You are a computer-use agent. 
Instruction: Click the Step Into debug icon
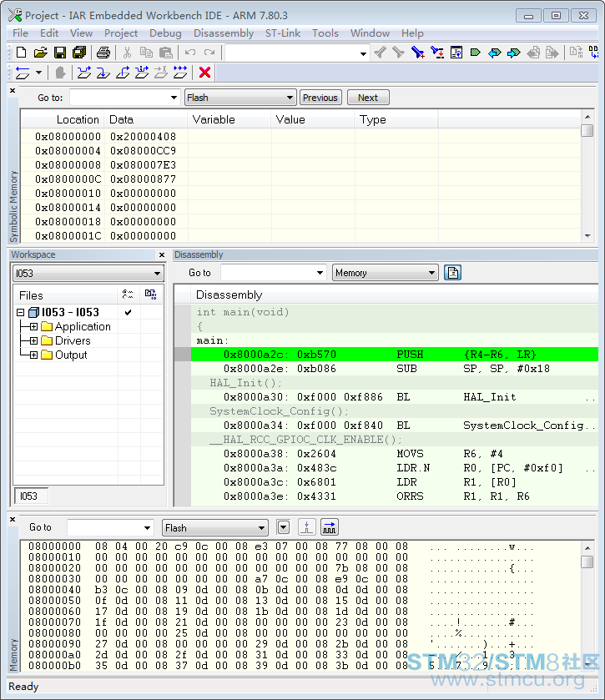click(103, 73)
